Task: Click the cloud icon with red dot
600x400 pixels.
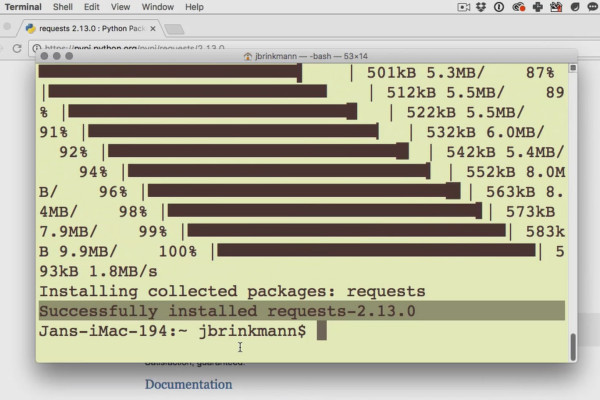Action: 518,7
